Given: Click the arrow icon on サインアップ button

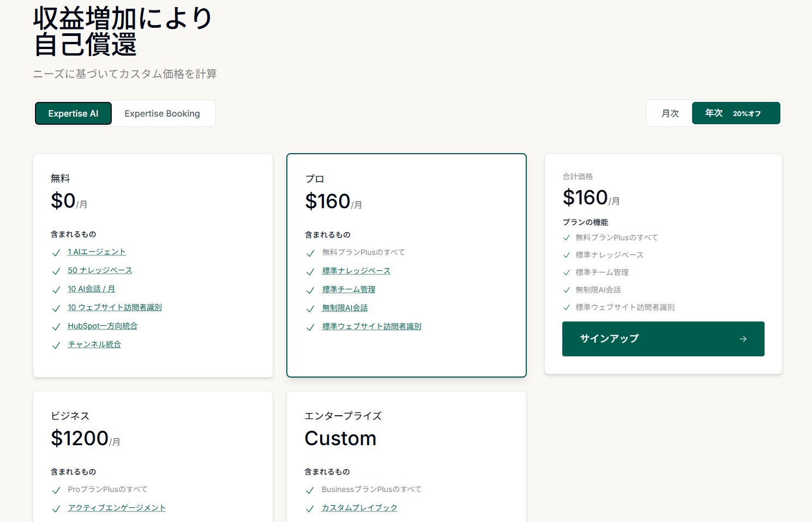Looking at the screenshot, I should [743, 339].
